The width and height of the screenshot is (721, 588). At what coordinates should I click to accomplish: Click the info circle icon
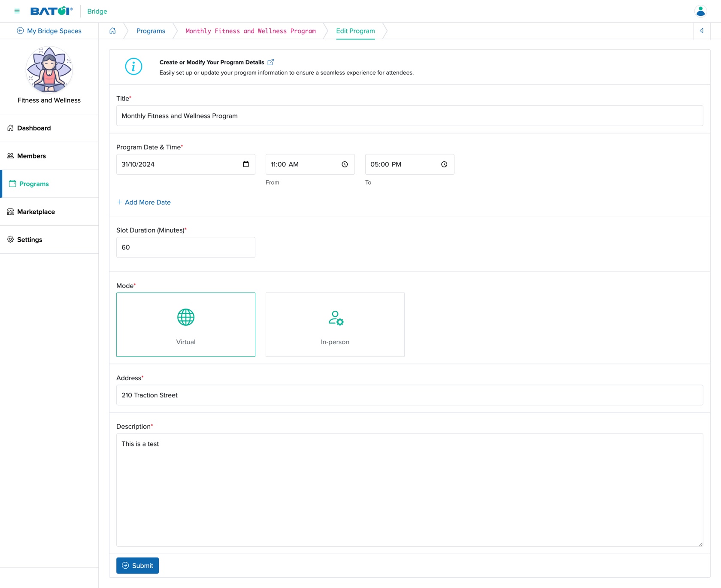pyautogui.click(x=133, y=67)
